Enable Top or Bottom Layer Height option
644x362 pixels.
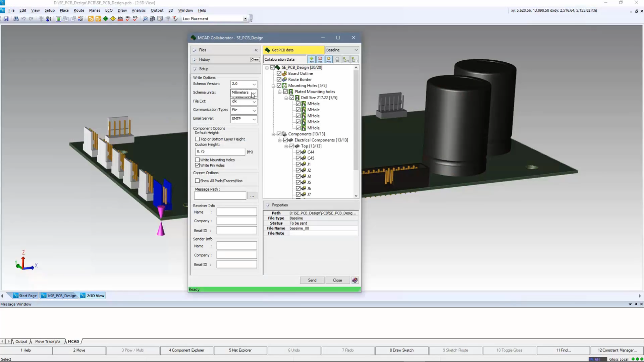click(x=198, y=139)
